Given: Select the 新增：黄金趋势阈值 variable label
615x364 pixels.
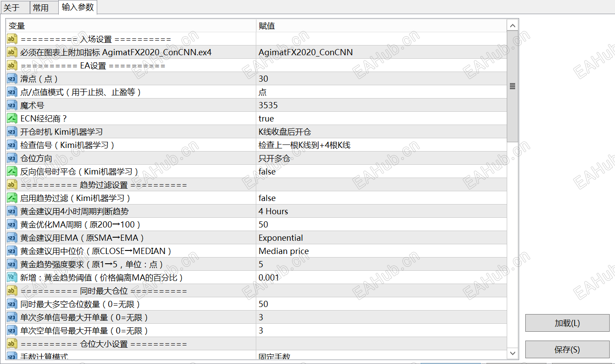Looking at the screenshot, I should [x=102, y=277].
